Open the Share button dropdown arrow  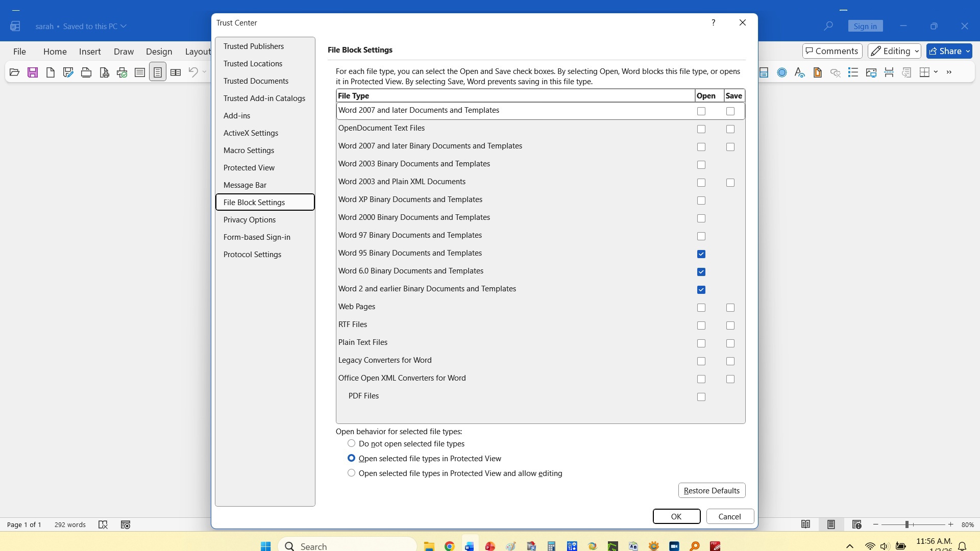[x=968, y=51]
